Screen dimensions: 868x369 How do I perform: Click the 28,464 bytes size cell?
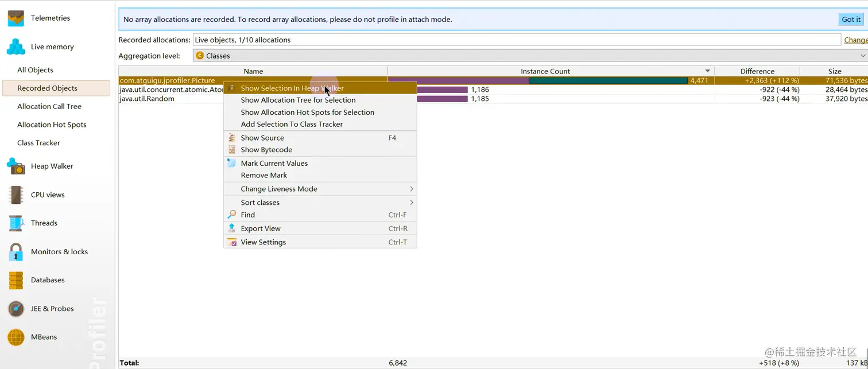[x=846, y=90]
